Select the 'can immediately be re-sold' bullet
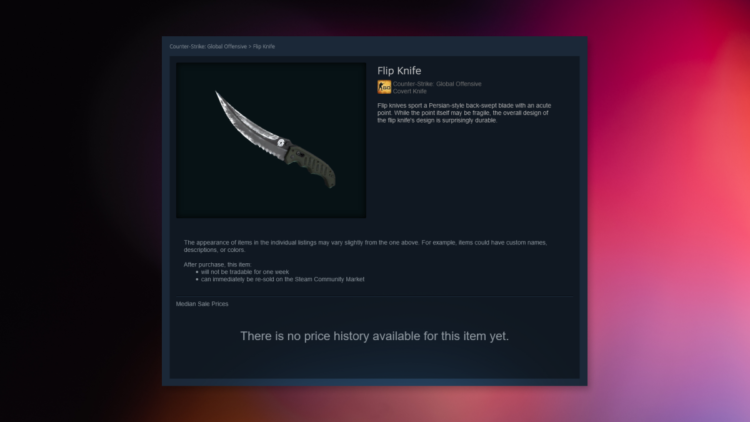The width and height of the screenshot is (750, 422). pyautogui.click(x=282, y=279)
